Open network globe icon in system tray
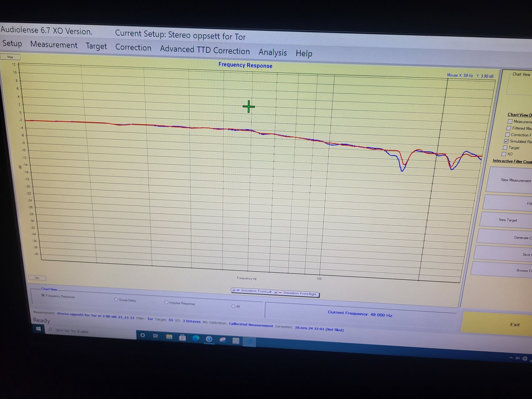 pyautogui.click(x=525, y=358)
